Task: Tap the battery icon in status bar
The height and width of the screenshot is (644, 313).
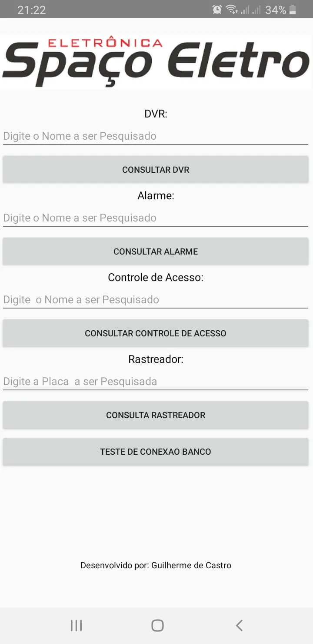Action: pos(293,10)
